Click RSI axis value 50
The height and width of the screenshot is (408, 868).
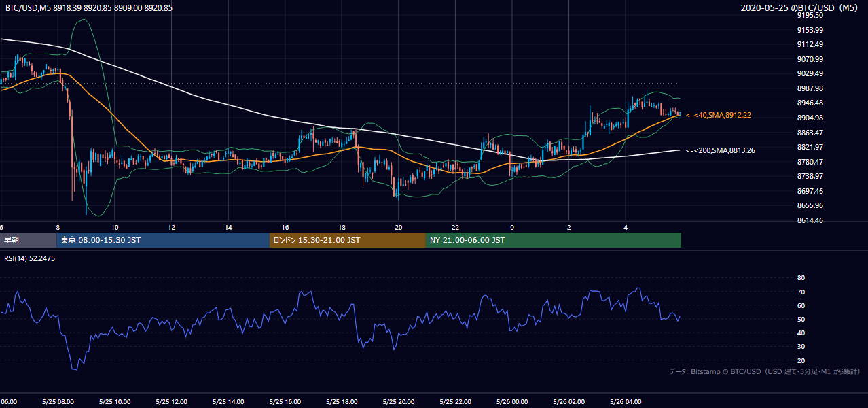(801, 319)
